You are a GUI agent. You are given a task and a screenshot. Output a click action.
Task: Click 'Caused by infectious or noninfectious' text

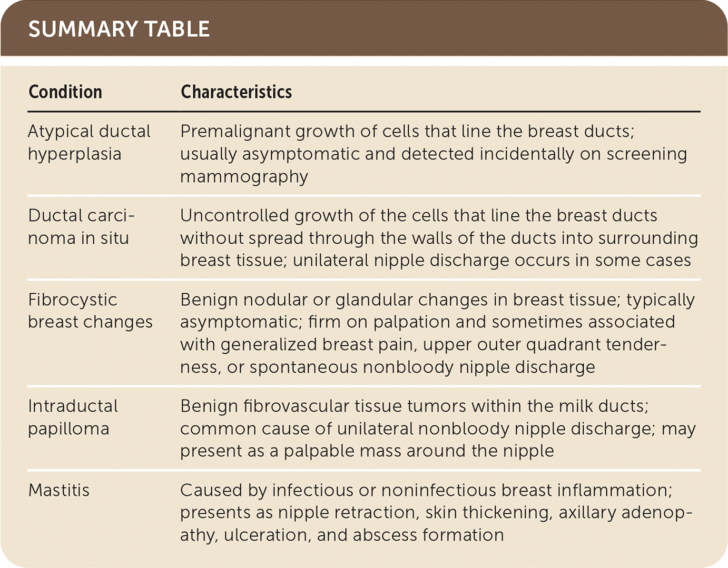338,490
